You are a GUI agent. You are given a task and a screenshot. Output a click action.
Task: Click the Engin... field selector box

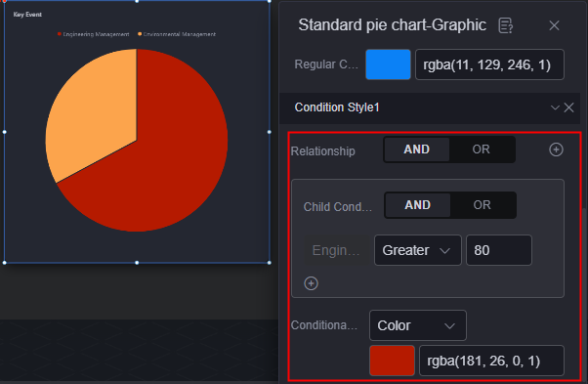click(336, 250)
